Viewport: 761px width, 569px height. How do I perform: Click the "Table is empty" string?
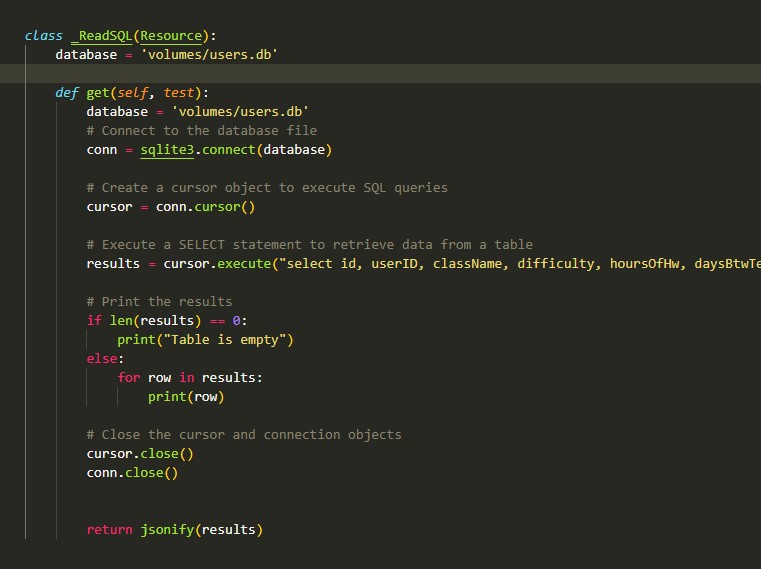coord(225,340)
